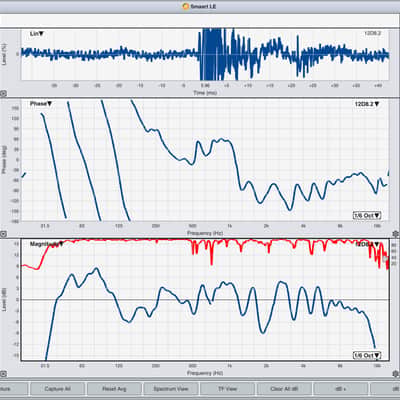Open the Lin scale dropdown in impulse plot
This screenshot has height=400, width=400.
click(37, 34)
